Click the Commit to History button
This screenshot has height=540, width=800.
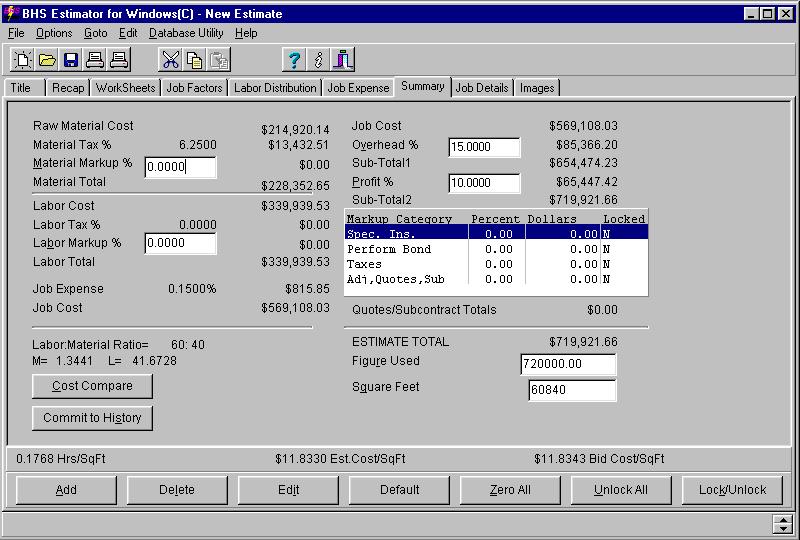(x=92, y=418)
